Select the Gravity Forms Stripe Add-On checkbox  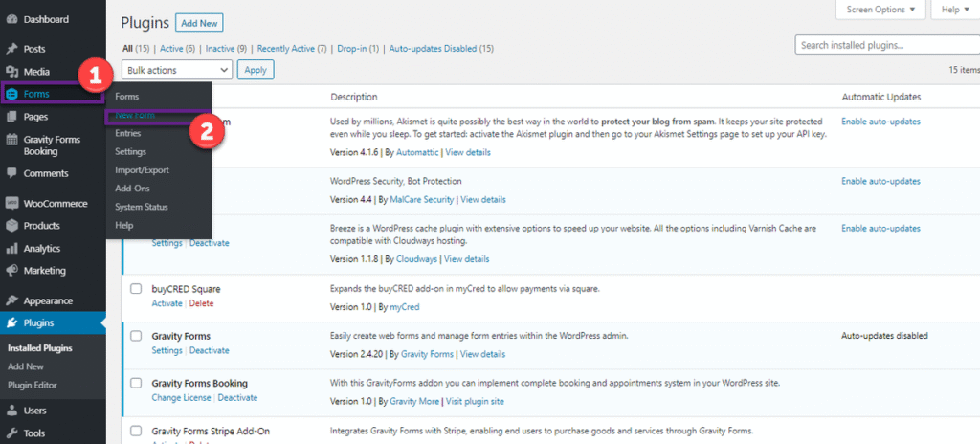136,430
